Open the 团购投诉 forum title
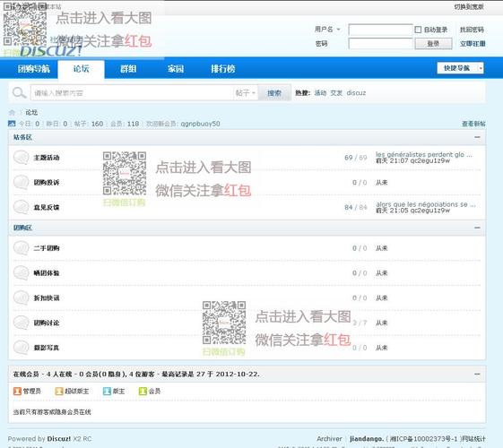Viewport: 503px width, 448px height. (47, 183)
